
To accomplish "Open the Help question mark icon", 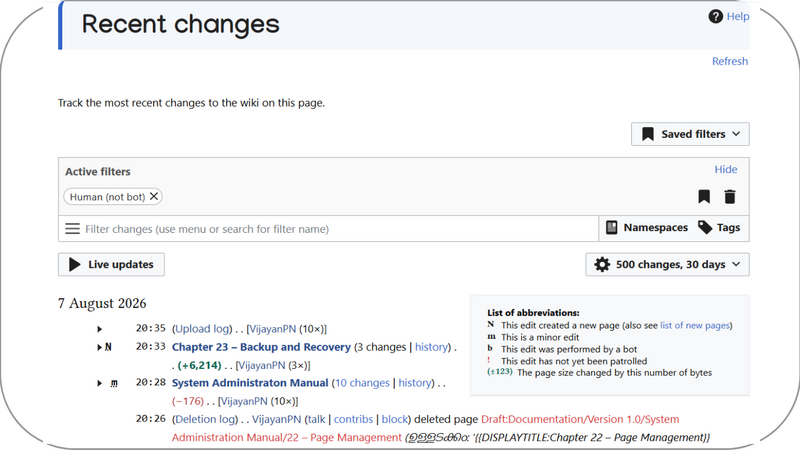I will tap(715, 16).
